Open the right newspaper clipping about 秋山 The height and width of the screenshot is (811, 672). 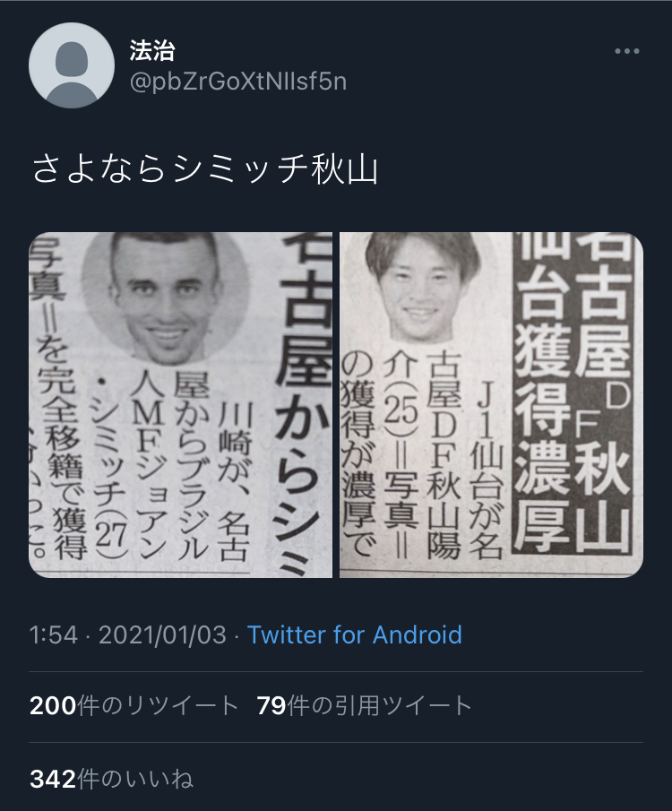click(491, 405)
